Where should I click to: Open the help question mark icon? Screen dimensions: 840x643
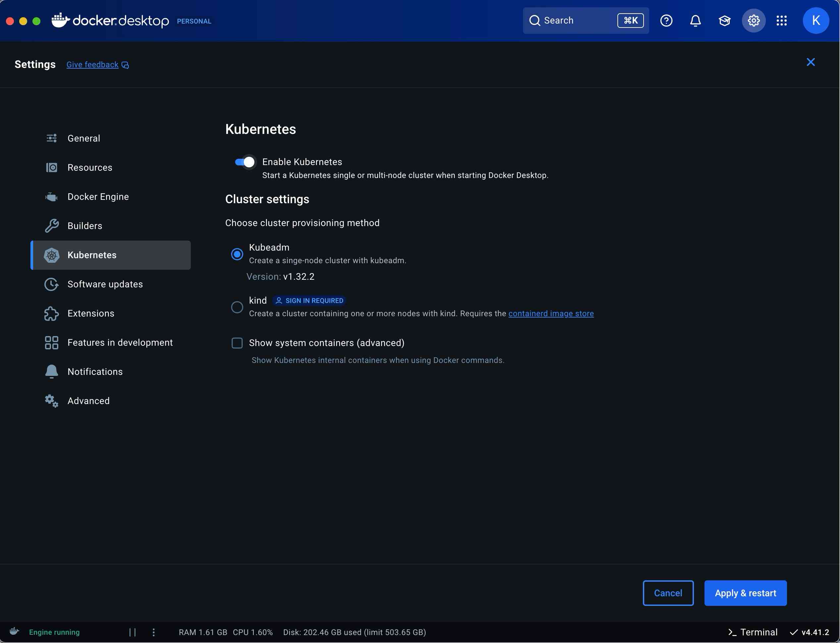(x=666, y=21)
